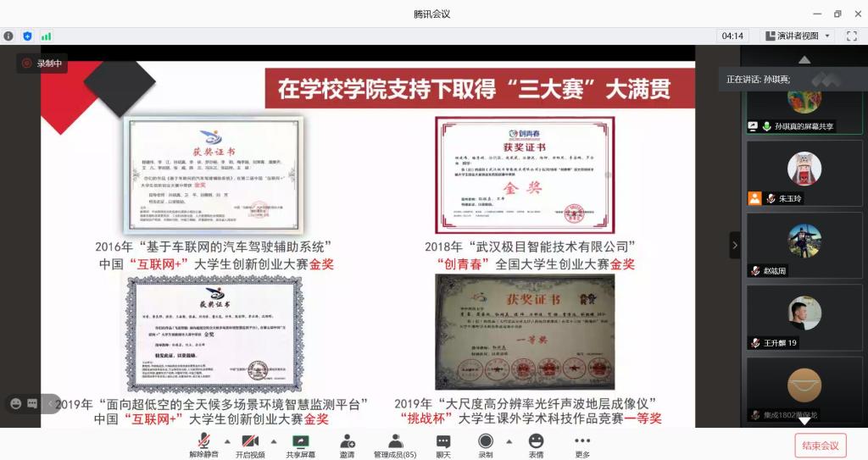Click the orange host icon beside 朱玉玲
Image resolution: width=868 pixels, height=460 pixels.
click(754, 198)
